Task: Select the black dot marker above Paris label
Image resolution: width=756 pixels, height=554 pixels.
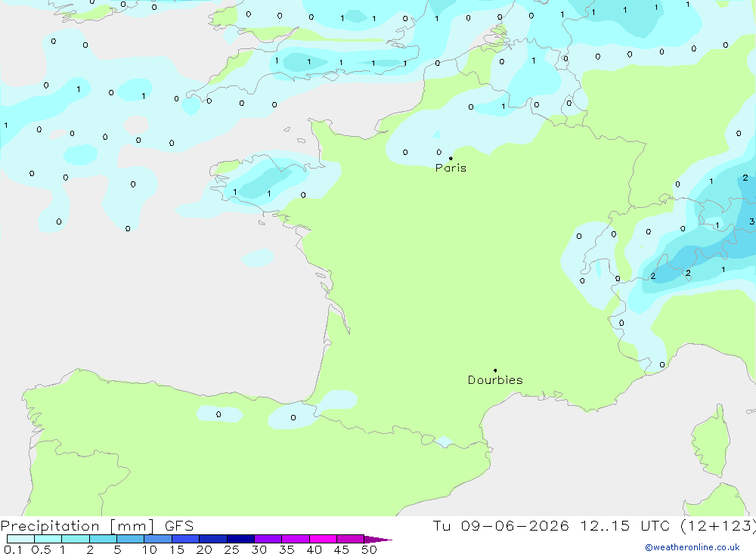Action: click(451, 158)
